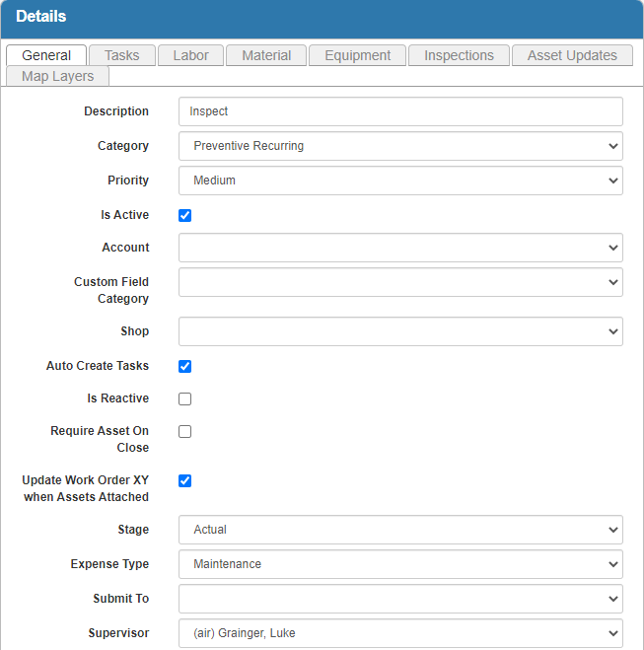
Task: Toggle Update Work Order XY checkbox
Action: coord(184,480)
